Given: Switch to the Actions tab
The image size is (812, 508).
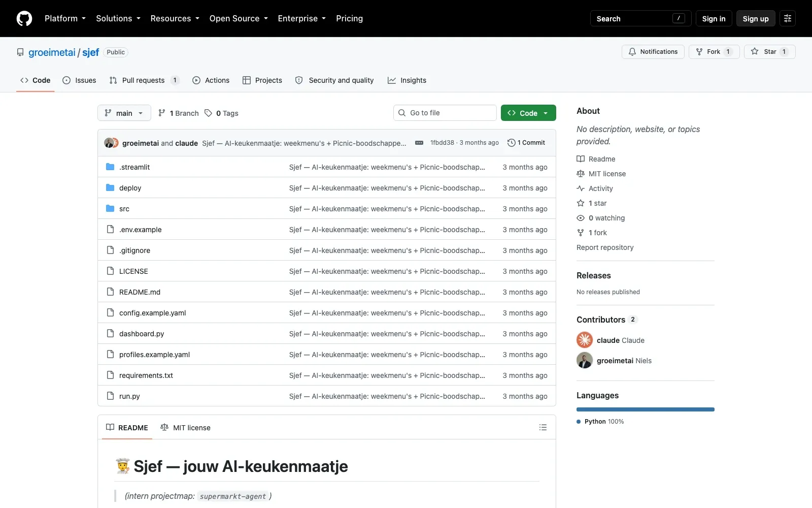Looking at the screenshot, I should [211, 80].
